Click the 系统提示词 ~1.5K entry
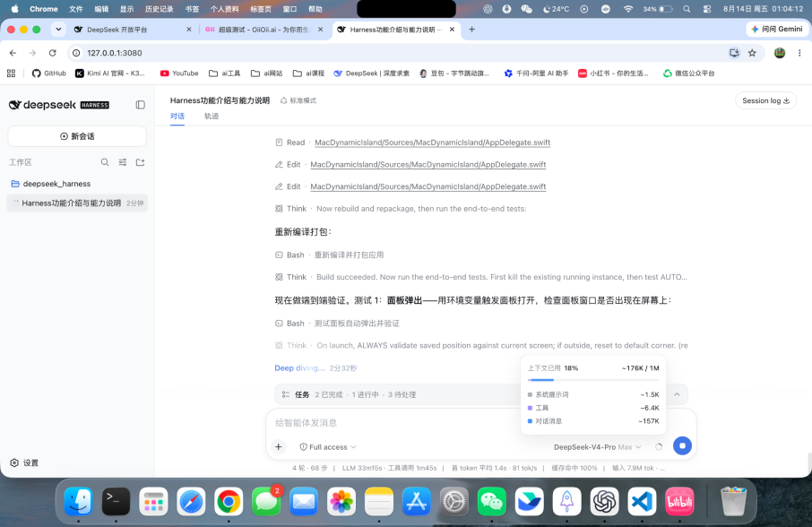The width and height of the screenshot is (812, 527). pos(593,394)
